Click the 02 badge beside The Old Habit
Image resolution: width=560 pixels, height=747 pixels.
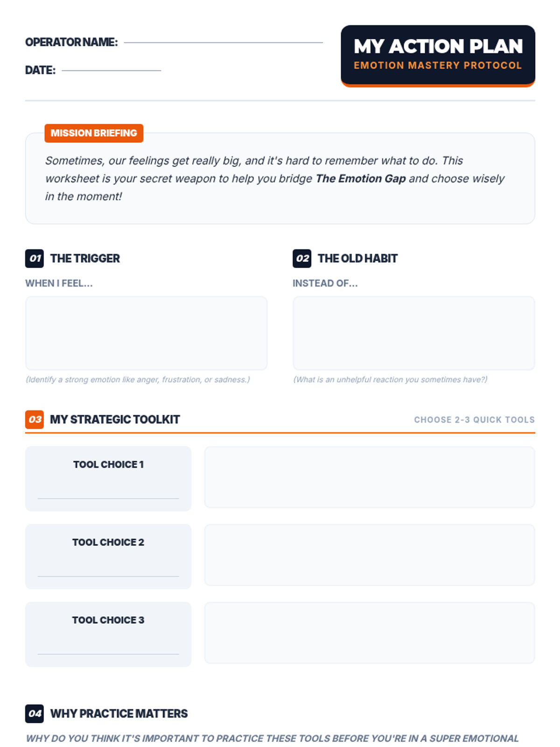(x=302, y=258)
